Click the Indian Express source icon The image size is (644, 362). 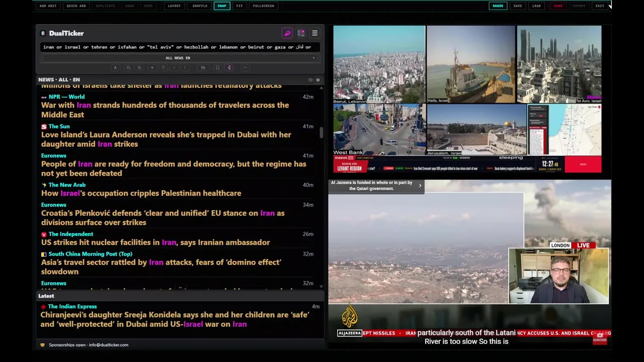pos(43,307)
